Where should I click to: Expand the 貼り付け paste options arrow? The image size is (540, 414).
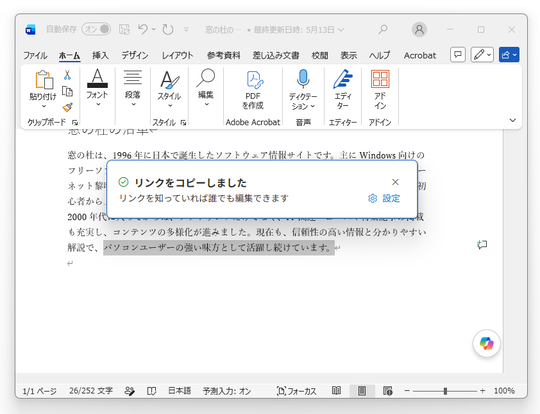tap(43, 106)
